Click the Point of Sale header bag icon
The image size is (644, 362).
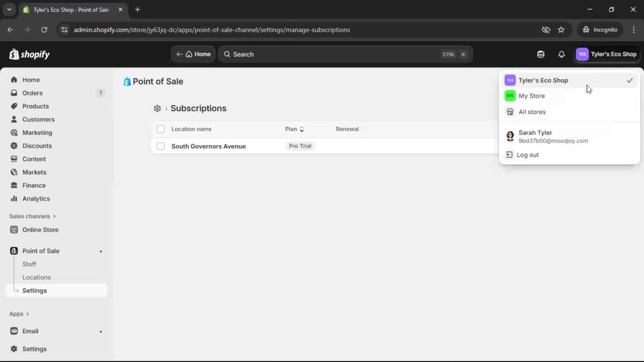(x=127, y=81)
